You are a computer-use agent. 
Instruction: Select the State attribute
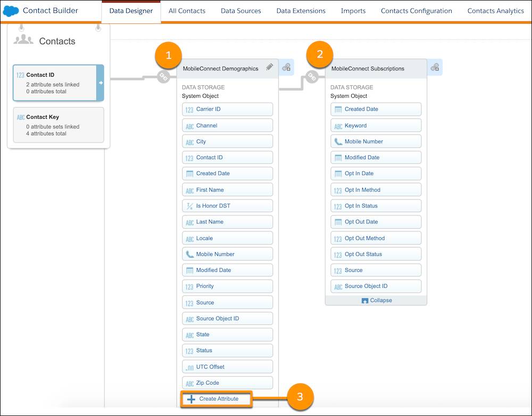(x=227, y=335)
